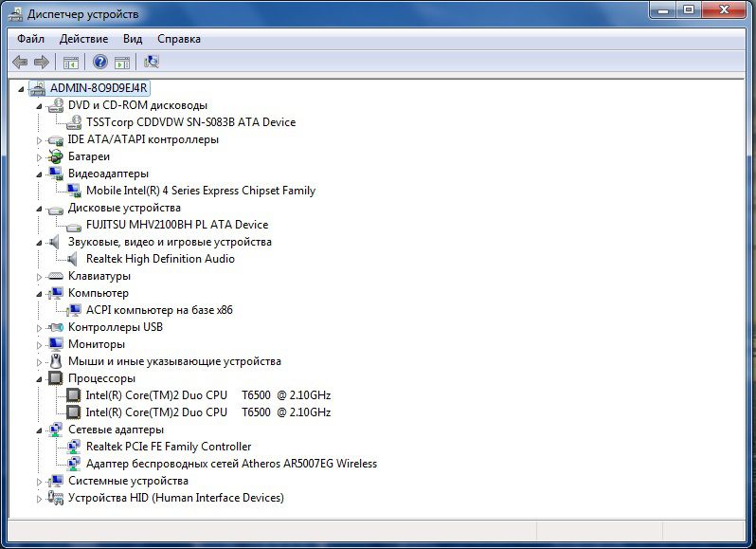Viewport: 756px width, 549px height.
Task: Click the Back arrow toolbar icon
Action: (20, 62)
